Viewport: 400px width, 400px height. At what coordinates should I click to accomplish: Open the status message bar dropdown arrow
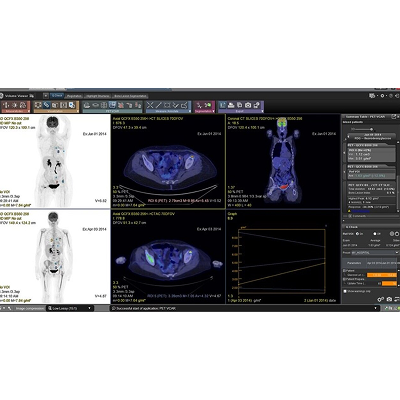click(x=376, y=308)
